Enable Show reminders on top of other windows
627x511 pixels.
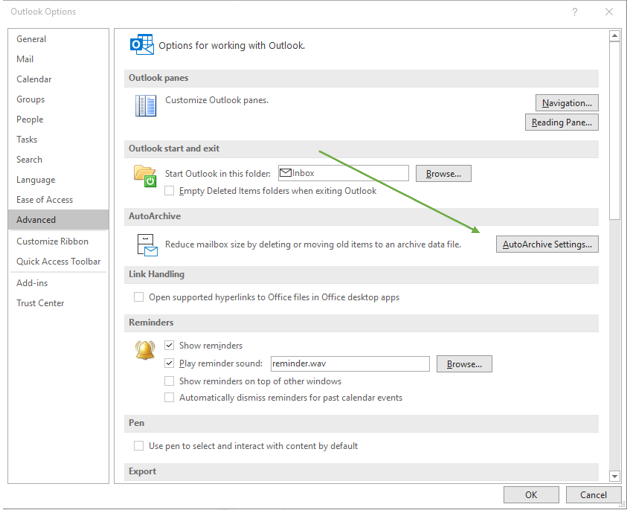(x=169, y=381)
